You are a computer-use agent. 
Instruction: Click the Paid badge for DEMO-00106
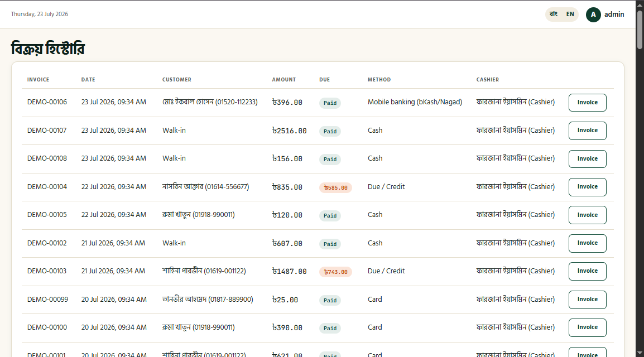coord(330,103)
